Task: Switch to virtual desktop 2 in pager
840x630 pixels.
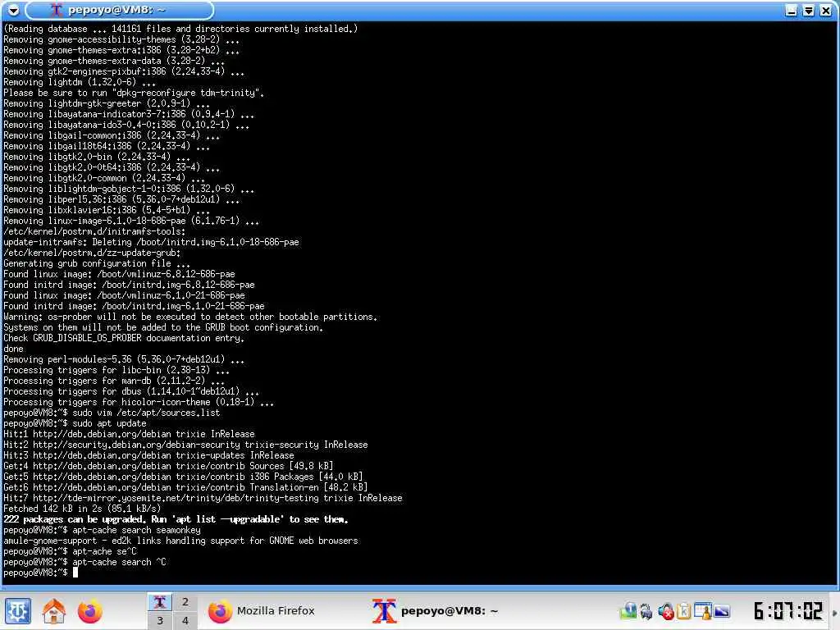Action: [185, 602]
